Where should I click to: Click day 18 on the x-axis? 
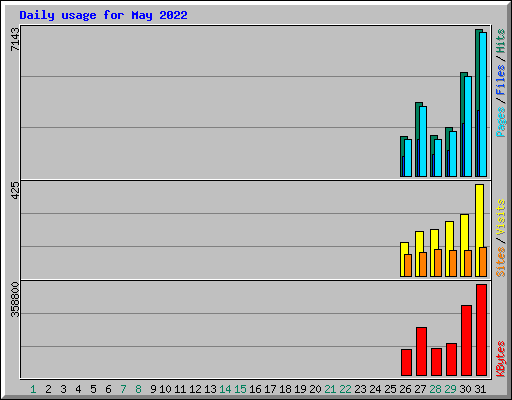(x=285, y=389)
